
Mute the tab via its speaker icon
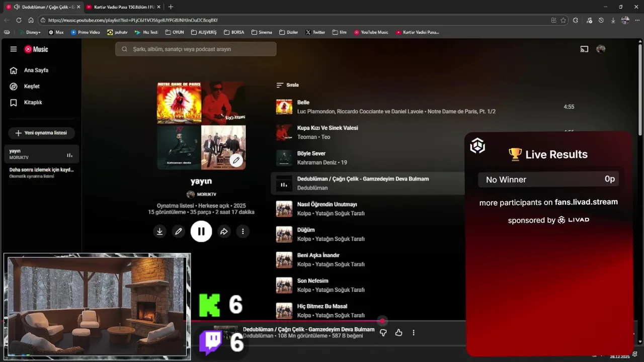(x=17, y=7)
